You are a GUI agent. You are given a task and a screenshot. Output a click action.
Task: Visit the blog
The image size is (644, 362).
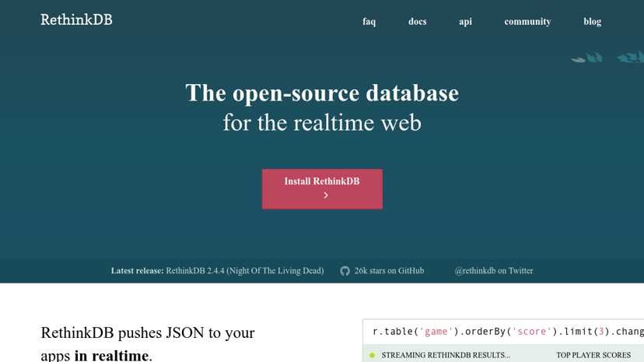(592, 21)
